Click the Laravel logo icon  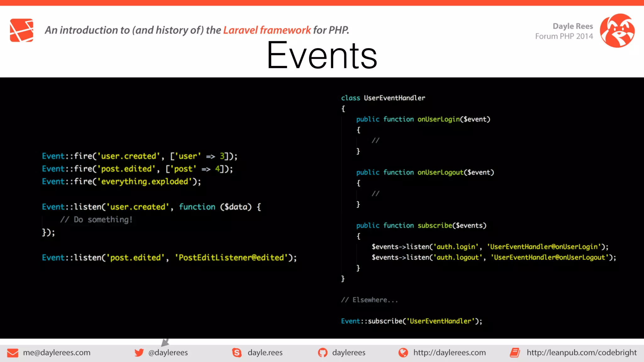point(21,30)
